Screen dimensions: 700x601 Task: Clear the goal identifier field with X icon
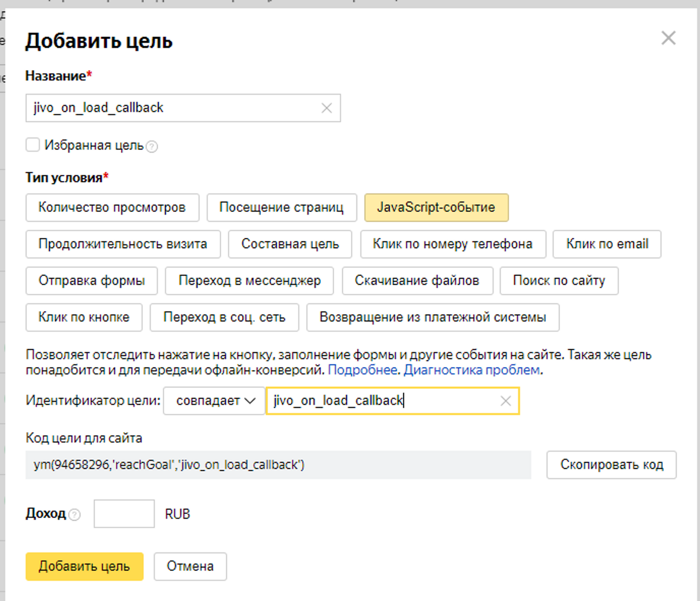point(505,401)
